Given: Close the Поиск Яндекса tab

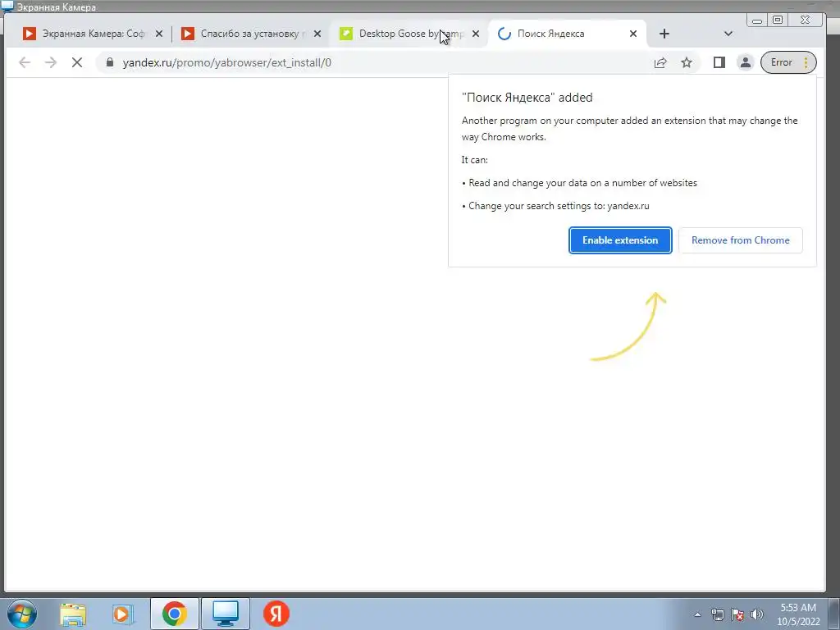Looking at the screenshot, I should point(633,34).
